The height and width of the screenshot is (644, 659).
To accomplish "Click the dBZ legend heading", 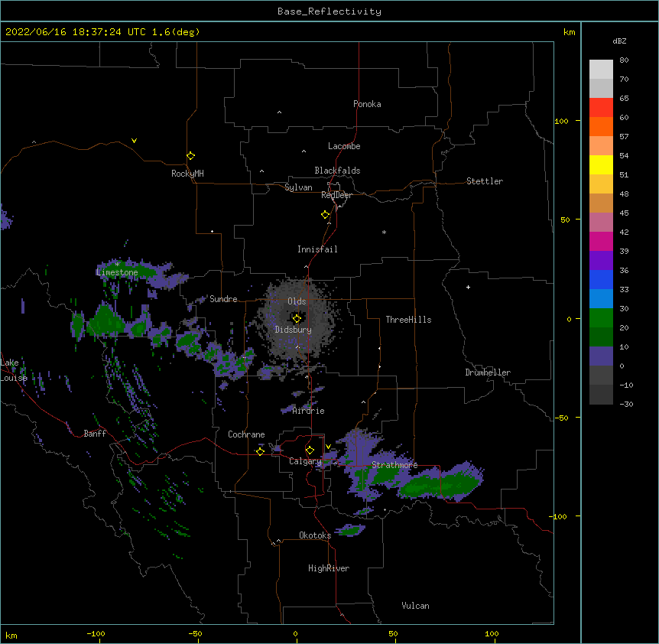I will (x=619, y=41).
